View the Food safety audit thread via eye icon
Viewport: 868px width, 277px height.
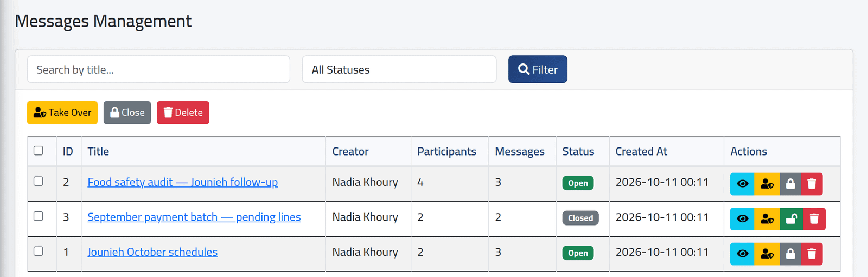pos(742,184)
